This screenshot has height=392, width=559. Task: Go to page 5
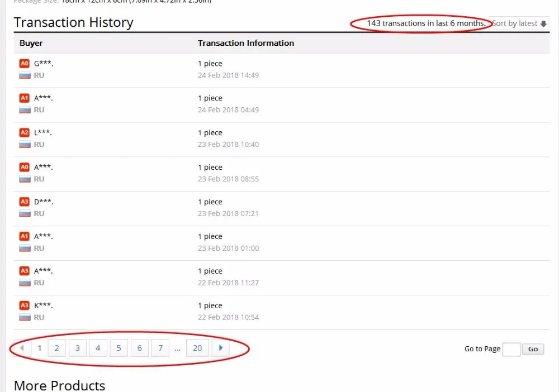119,348
